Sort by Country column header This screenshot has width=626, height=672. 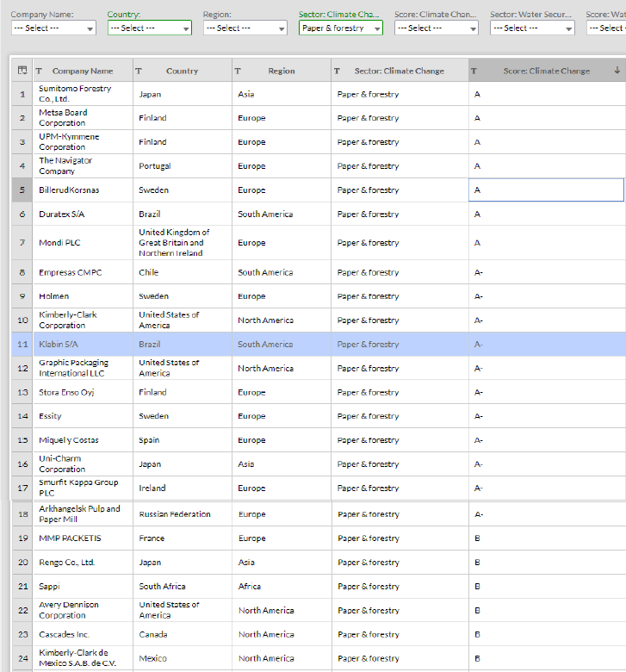(x=182, y=71)
